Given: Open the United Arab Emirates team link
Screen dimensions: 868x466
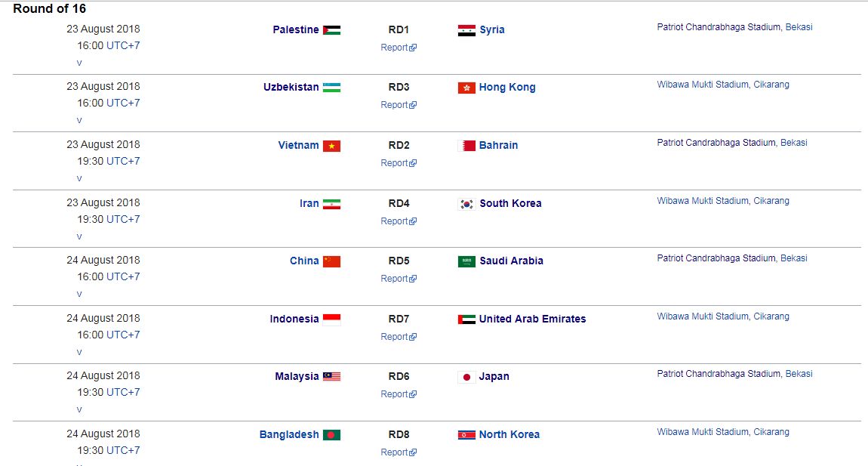Looking at the screenshot, I should click(532, 319).
